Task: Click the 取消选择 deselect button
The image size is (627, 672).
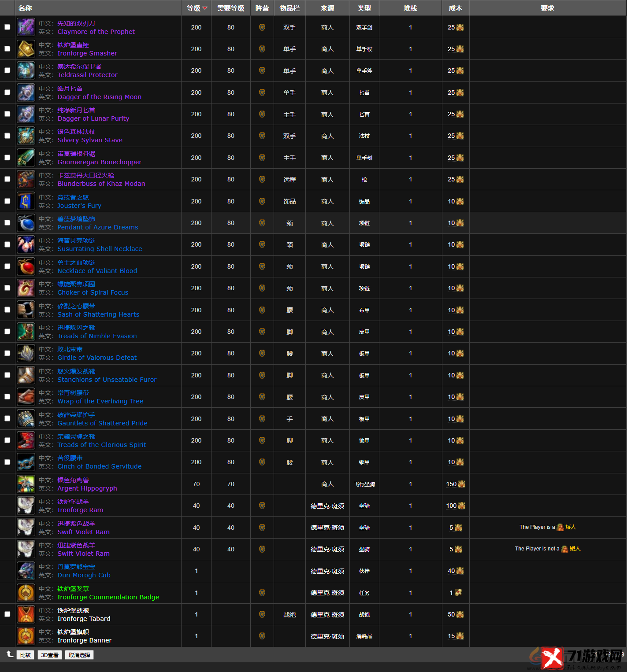Action: [x=79, y=655]
